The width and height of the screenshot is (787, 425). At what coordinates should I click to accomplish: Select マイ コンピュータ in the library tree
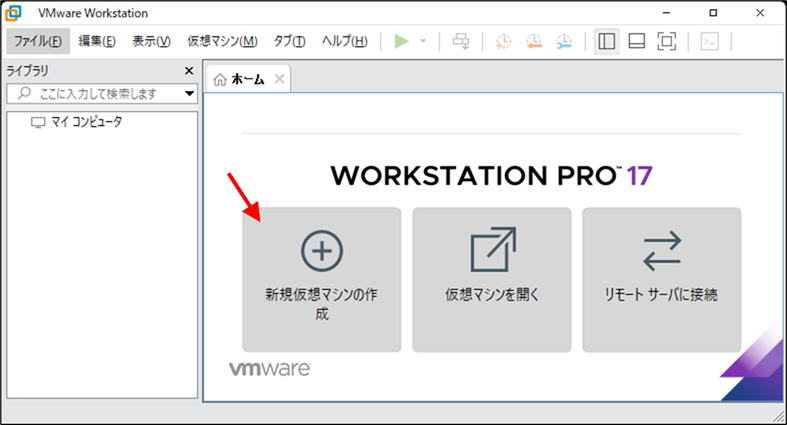(76, 122)
